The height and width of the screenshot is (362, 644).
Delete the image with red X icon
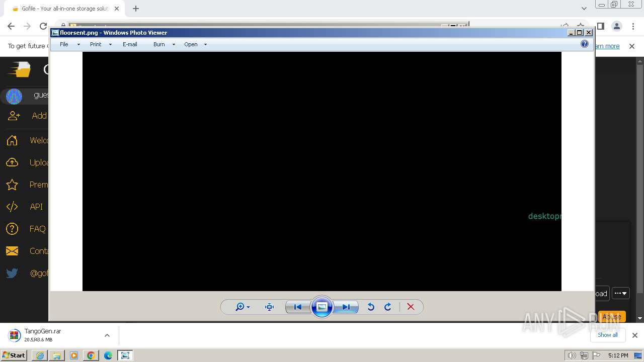click(x=411, y=307)
